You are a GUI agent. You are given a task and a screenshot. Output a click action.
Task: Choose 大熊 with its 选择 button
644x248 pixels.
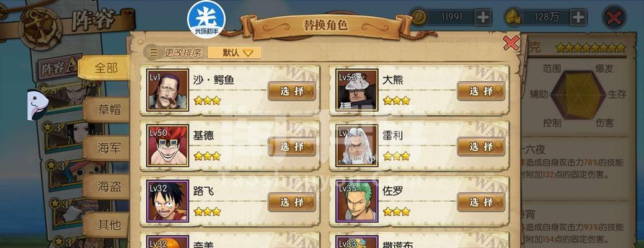pos(481,91)
